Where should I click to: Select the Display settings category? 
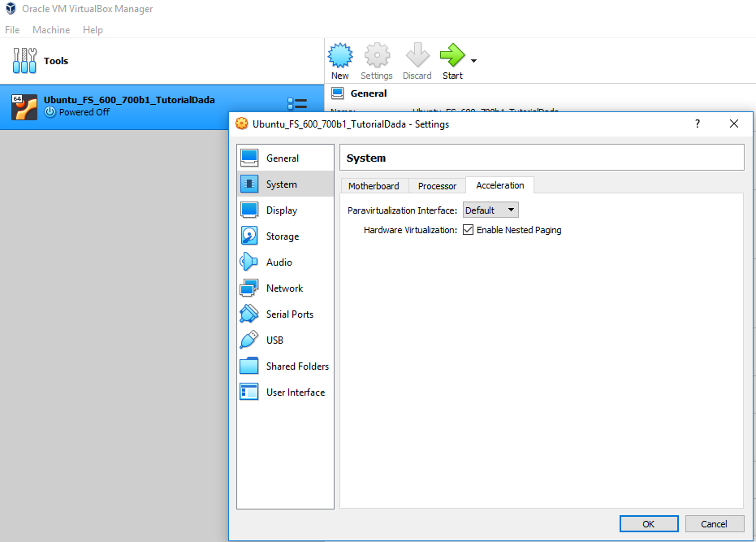pos(281,210)
